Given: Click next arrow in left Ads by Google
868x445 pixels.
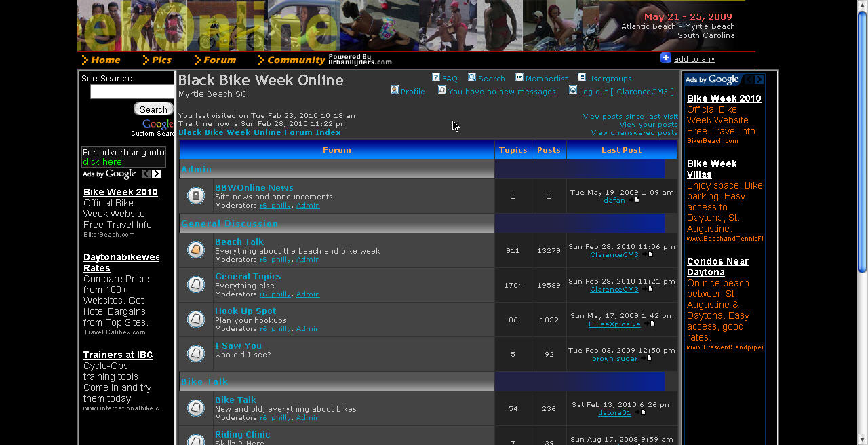Looking at the screenshot, I should tap(157, 174).
